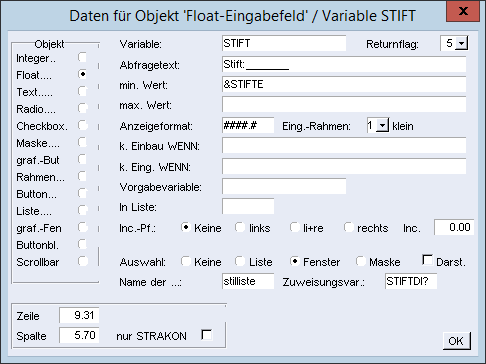Select the Scrollbar object radio button

pyautogui.click(x=83, y=261)
